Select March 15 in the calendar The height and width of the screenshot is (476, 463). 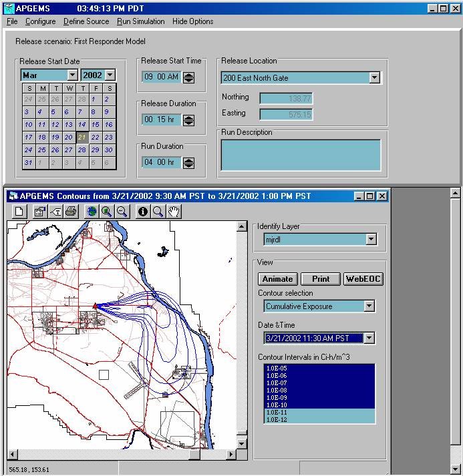(x=96, y=124)
